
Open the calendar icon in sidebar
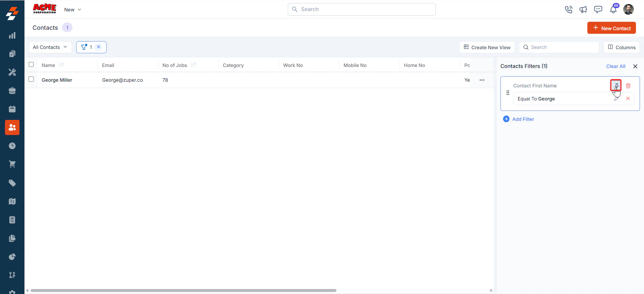(12, 109)
